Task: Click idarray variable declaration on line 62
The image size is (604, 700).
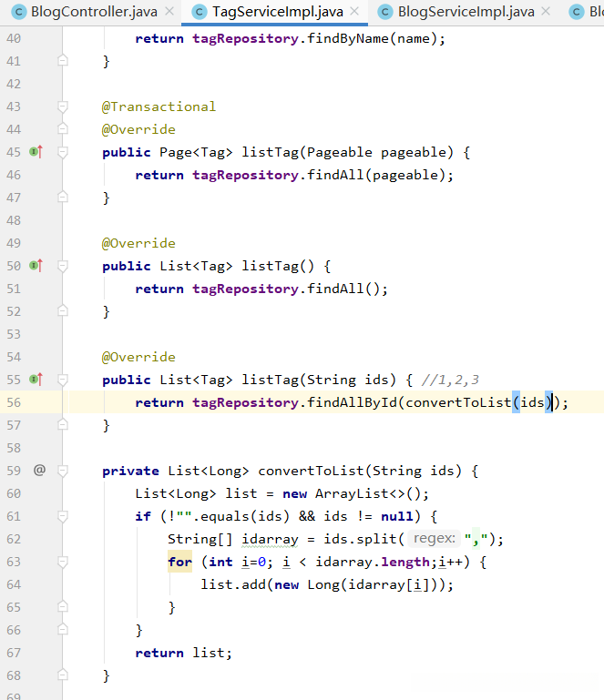Action: click(270, 539)
